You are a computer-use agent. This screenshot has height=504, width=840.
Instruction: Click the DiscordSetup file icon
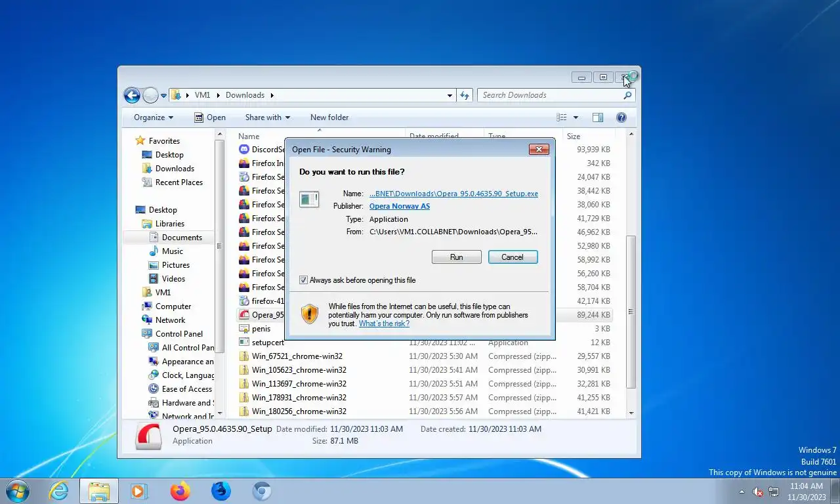244,150
